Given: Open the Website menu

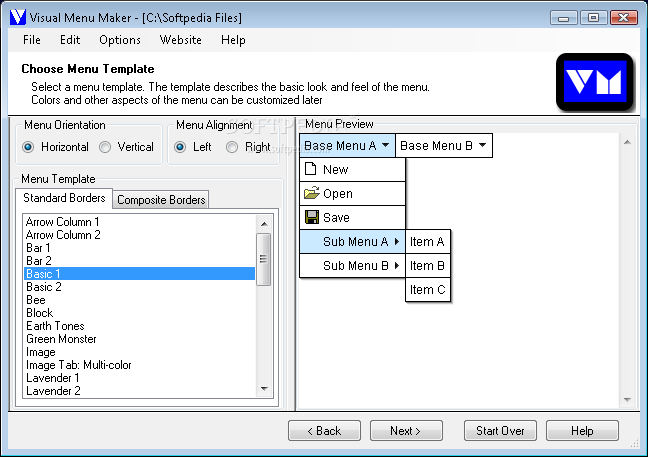Looking at the screenshot, I should click(x=181, y=40).
